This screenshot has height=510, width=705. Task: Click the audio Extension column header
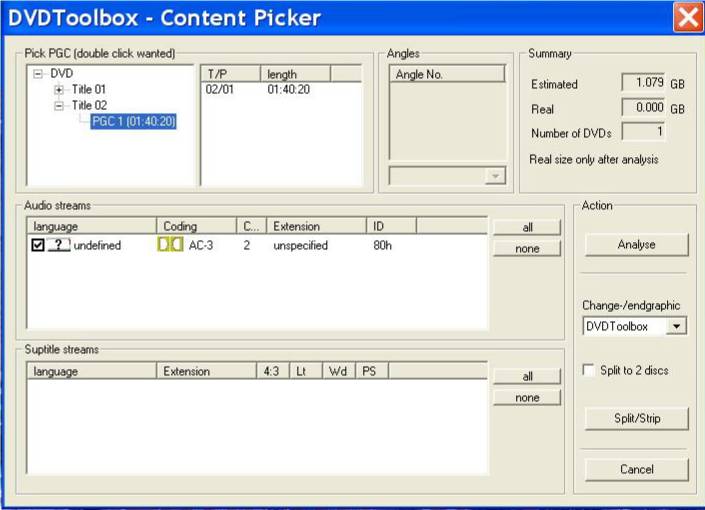pyautogui.click(x=317, y=226)
